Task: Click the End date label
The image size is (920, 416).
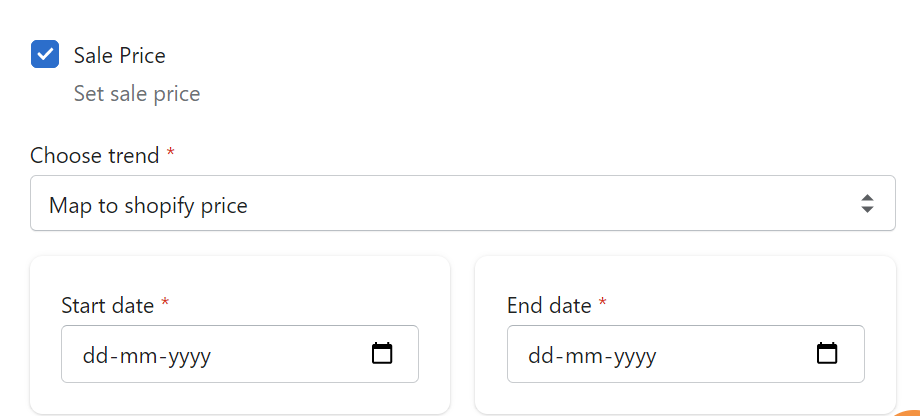Action: pyautogui.click(x=549, y=306)
